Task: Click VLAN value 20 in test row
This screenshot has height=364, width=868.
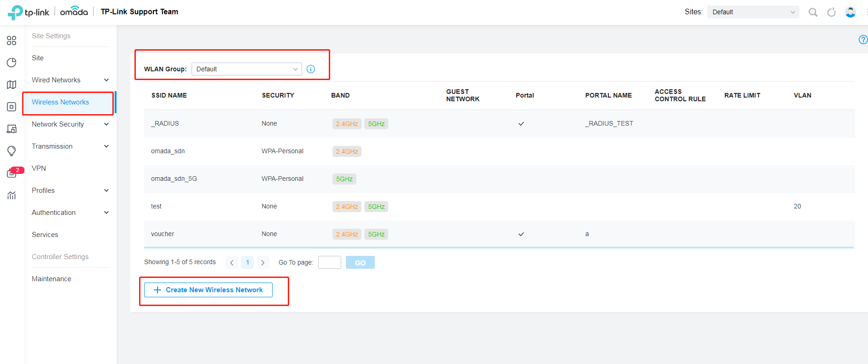Action: coord(797,206)
